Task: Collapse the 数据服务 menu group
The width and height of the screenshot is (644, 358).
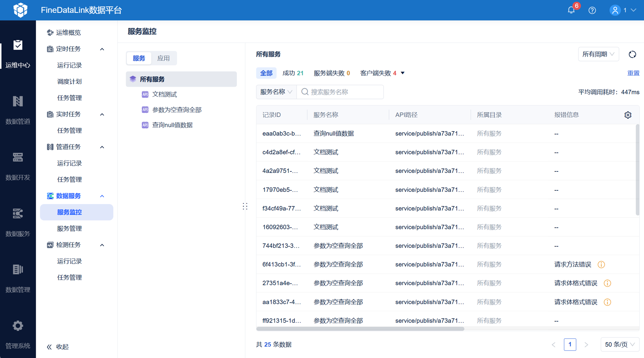Action: (102, 196)
